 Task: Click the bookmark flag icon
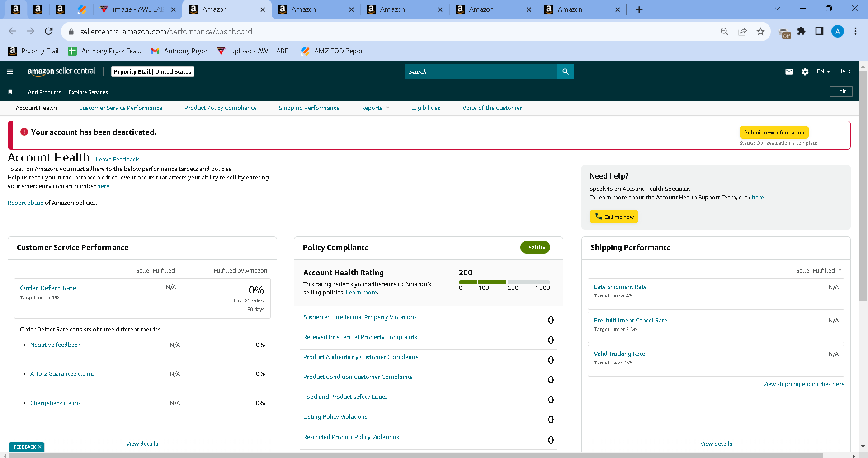(x=10, y=92)
